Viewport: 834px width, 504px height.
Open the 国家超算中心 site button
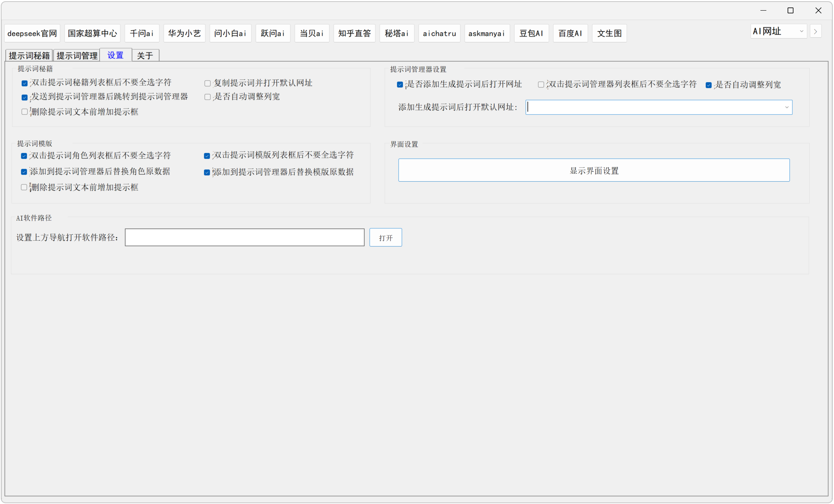click(92, 33)
